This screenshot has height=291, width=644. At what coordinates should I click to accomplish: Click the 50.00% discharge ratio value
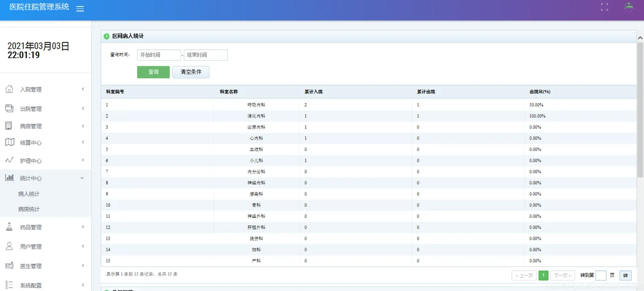[x=536, y=105]
